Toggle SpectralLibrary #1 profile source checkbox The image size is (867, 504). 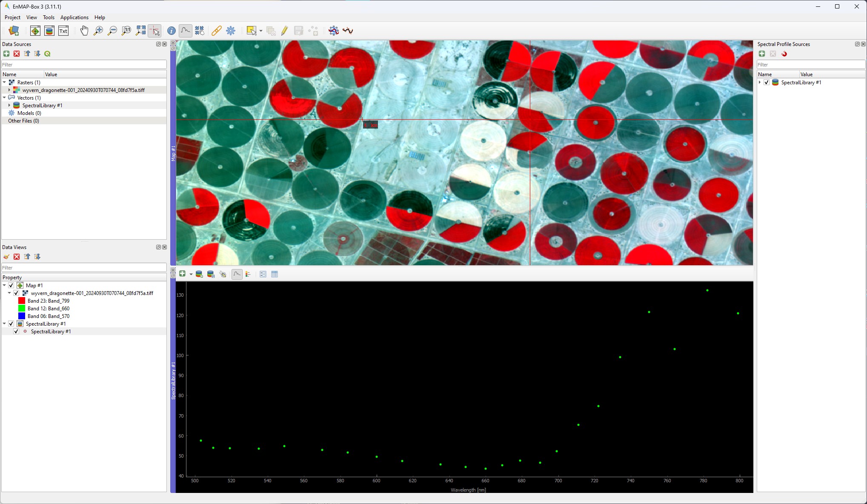tap(767, 83)
